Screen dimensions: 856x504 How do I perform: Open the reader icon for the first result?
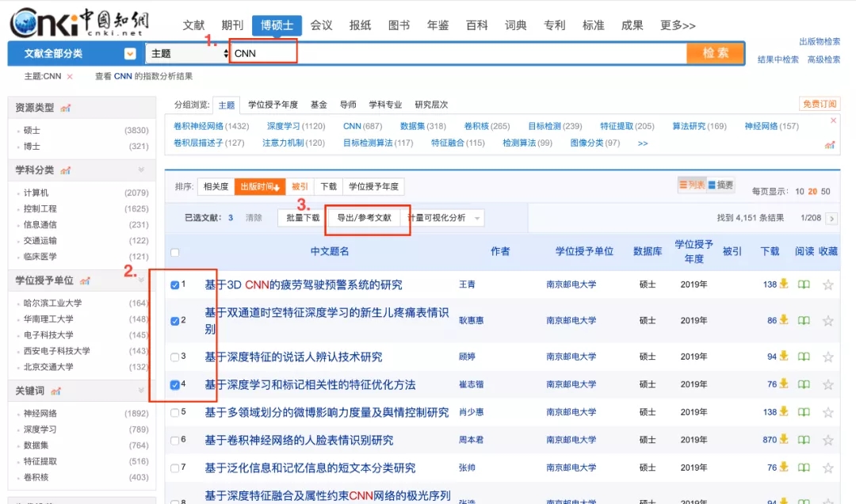pyautogui.click(x=804, y=284)
